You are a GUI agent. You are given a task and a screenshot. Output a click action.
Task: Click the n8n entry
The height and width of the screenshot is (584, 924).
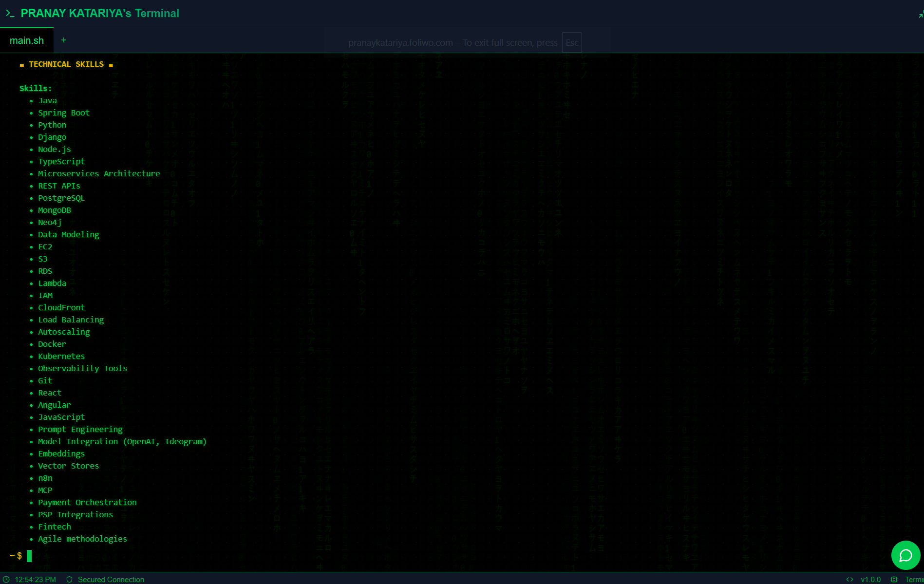[x=45, y=478]
